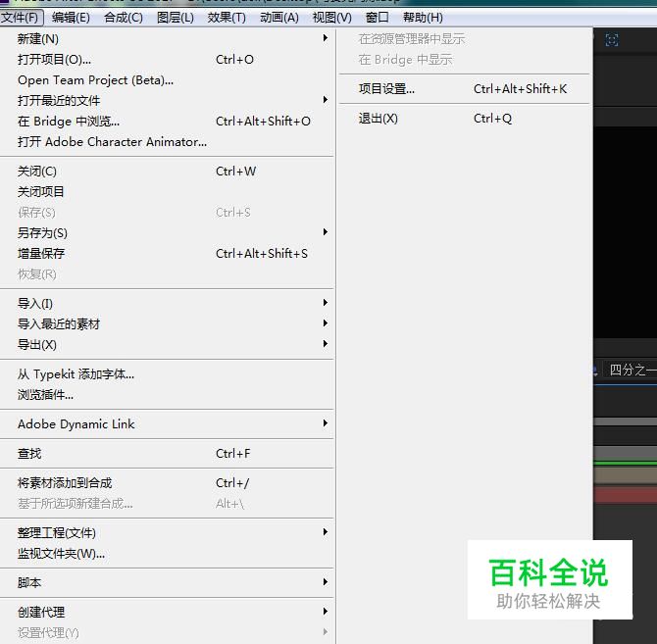Select 从 Typekit 添加字体...
Screen dimensions: 657x644
tap(167, 373)
